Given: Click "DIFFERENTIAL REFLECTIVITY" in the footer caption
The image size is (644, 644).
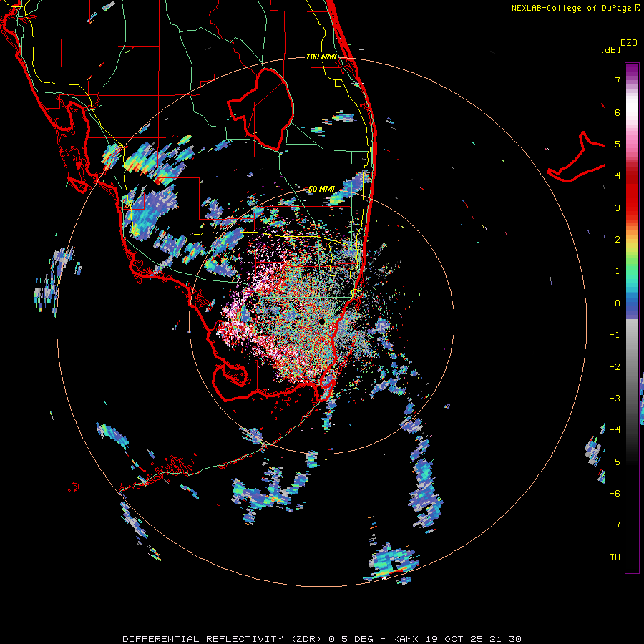Looking at the screenshot, I should [203, 639].
